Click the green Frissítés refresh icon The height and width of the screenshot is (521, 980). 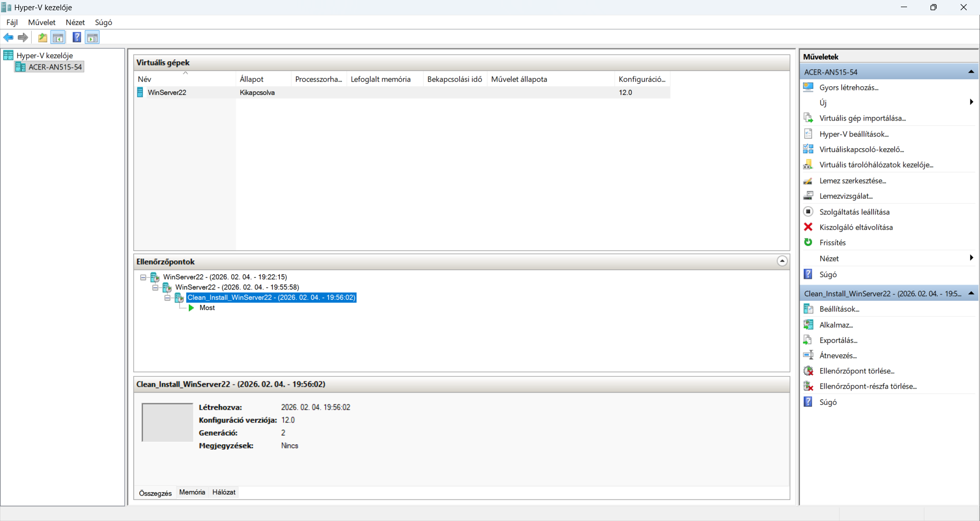(x=808, y=242)
